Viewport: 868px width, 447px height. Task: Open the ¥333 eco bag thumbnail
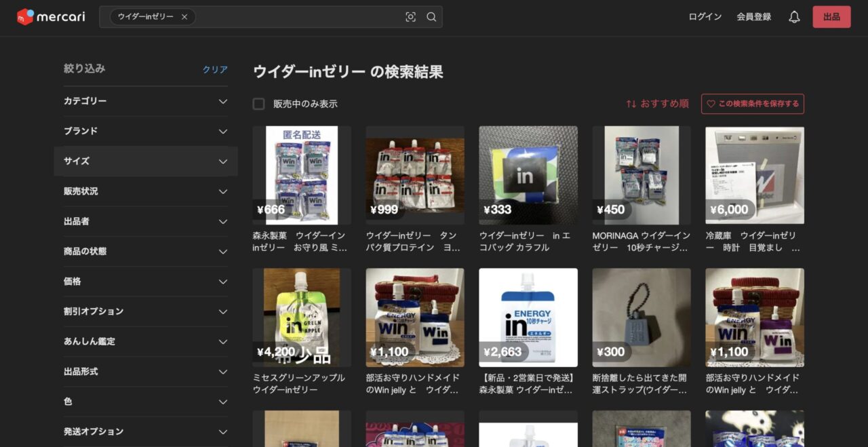point(528,175)
